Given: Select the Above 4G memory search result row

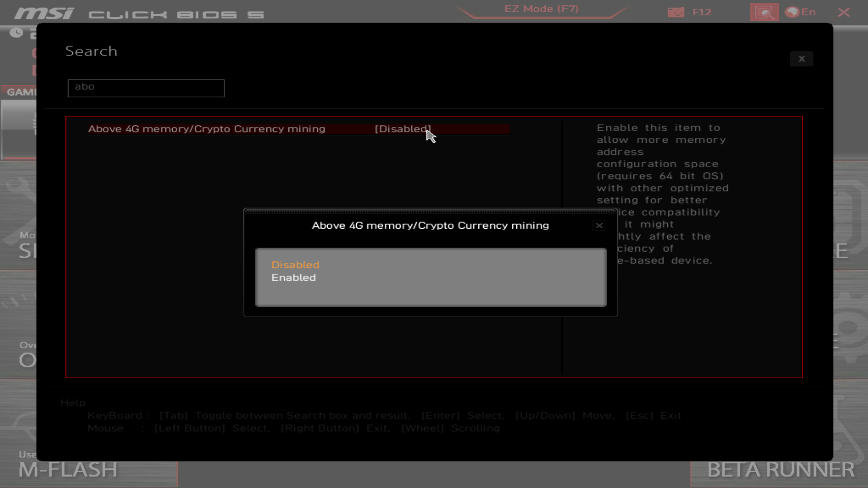Looking at the screenshot, I should click(x=207, y=129).
